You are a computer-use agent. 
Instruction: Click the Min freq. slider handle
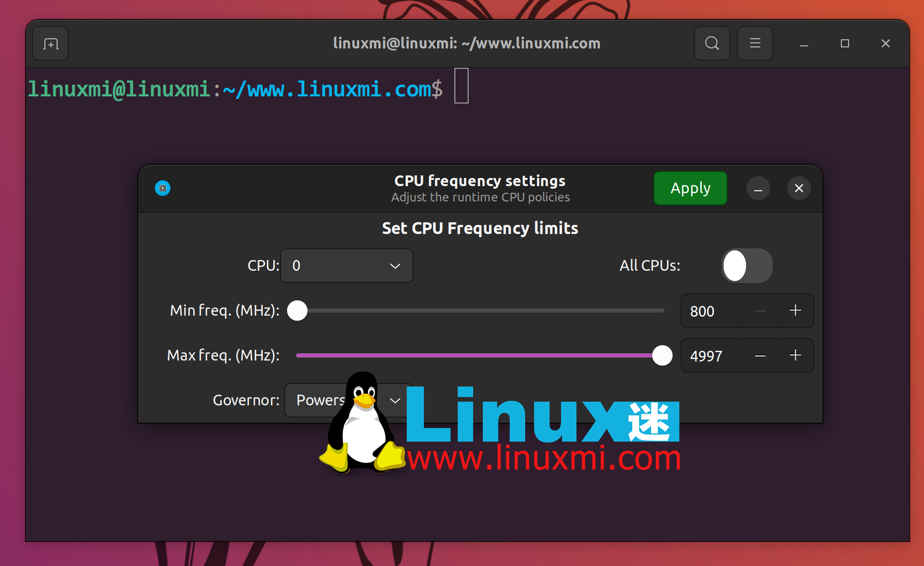[x=297, y=311]
